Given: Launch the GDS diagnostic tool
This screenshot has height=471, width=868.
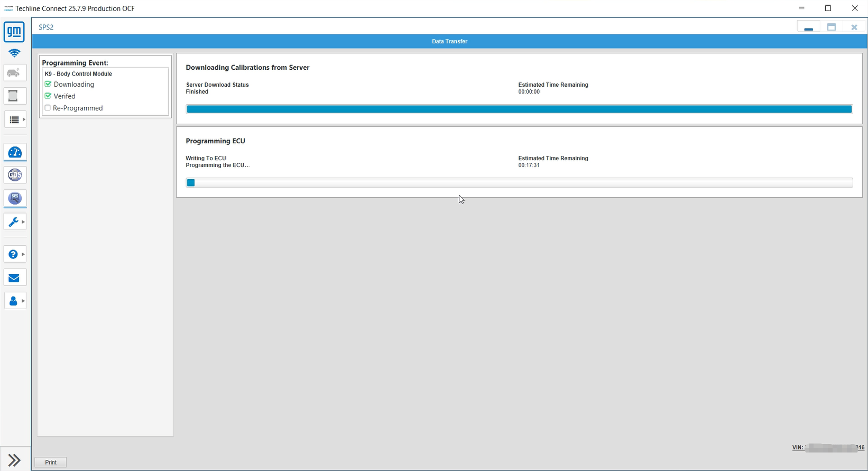Looking at the screenshot, I should [15, 175].
